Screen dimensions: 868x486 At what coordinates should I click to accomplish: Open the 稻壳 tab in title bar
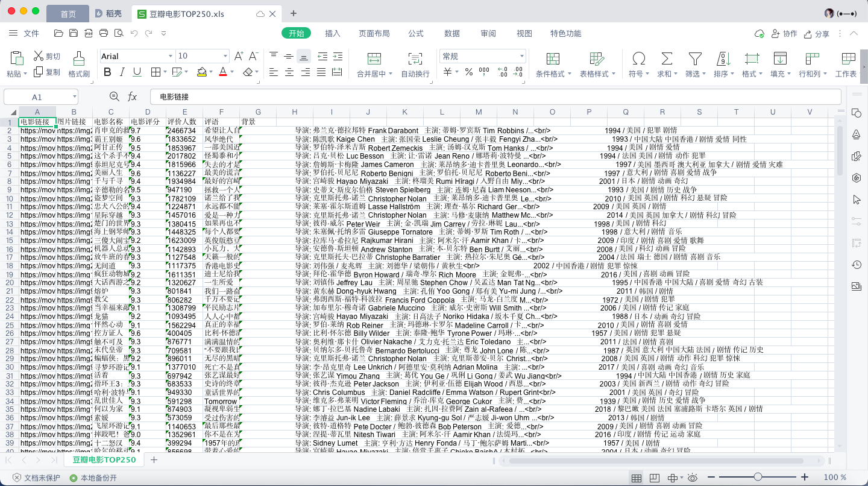tap(108, 13)
